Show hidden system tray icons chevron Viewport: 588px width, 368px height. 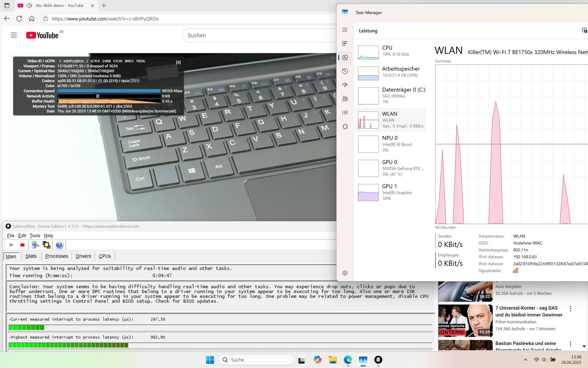pos(525,360)
